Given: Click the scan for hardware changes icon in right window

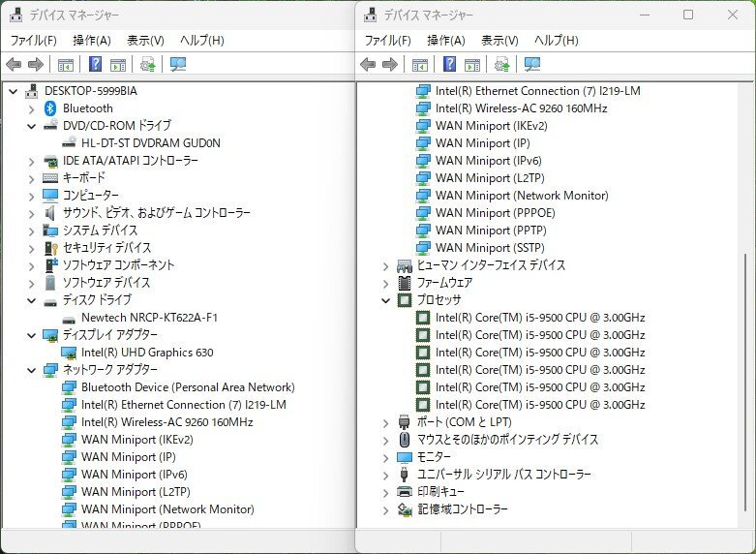Looking at the screenshot, I should pyautogui.click(x=501, y=65).
